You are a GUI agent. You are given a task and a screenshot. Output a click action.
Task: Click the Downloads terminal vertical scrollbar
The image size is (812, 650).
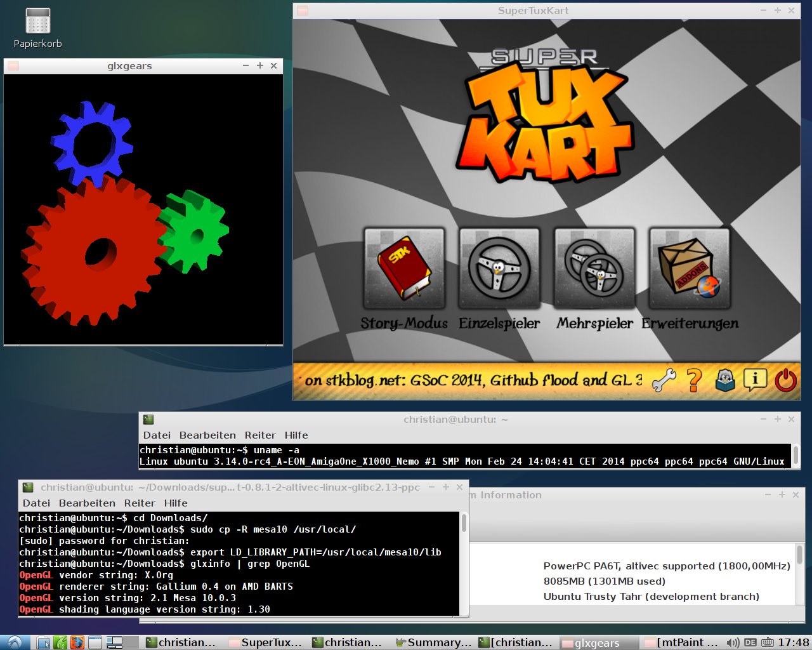(x=464, y=524)
